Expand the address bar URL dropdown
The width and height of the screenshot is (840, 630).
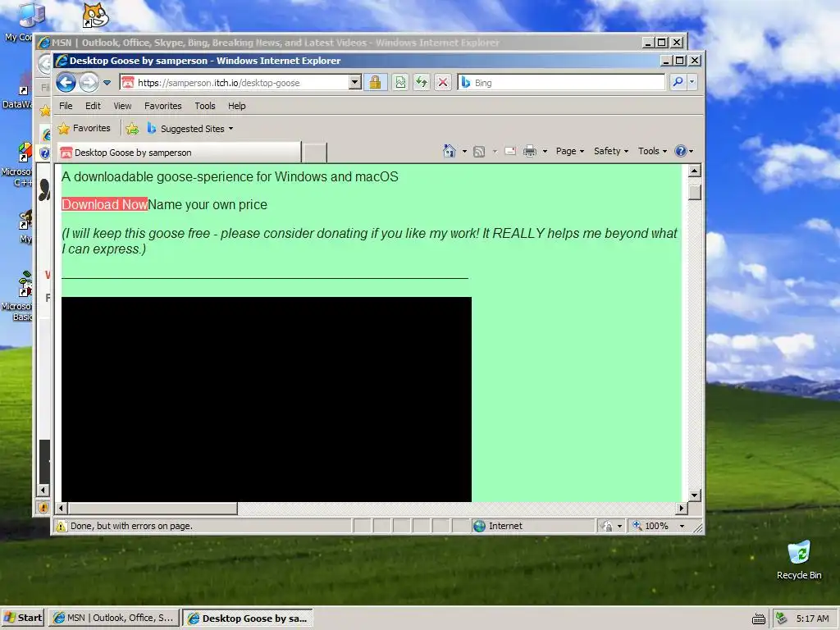(x=354, y=83)
